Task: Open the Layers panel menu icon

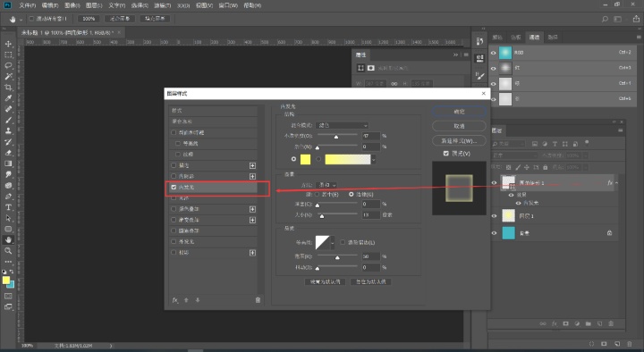Action: [x=621, y=130]
